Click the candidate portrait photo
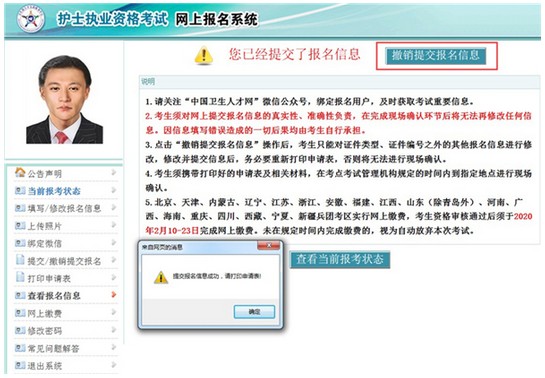 (64, 100)
